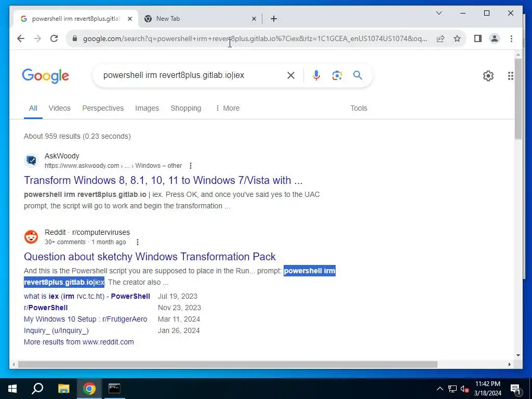
Task: Open Command Prompt from taskbar
Action: point(114,389)
